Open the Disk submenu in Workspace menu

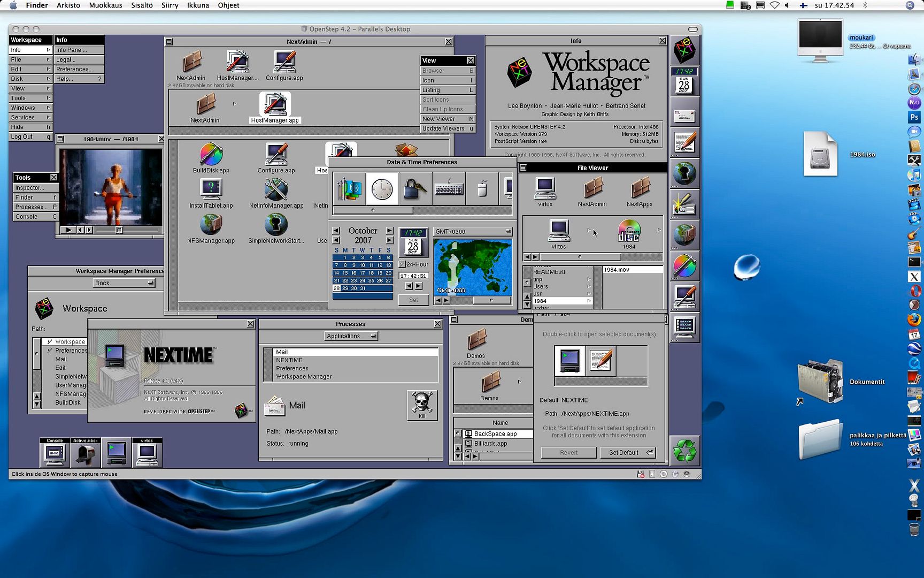point(30,79)
